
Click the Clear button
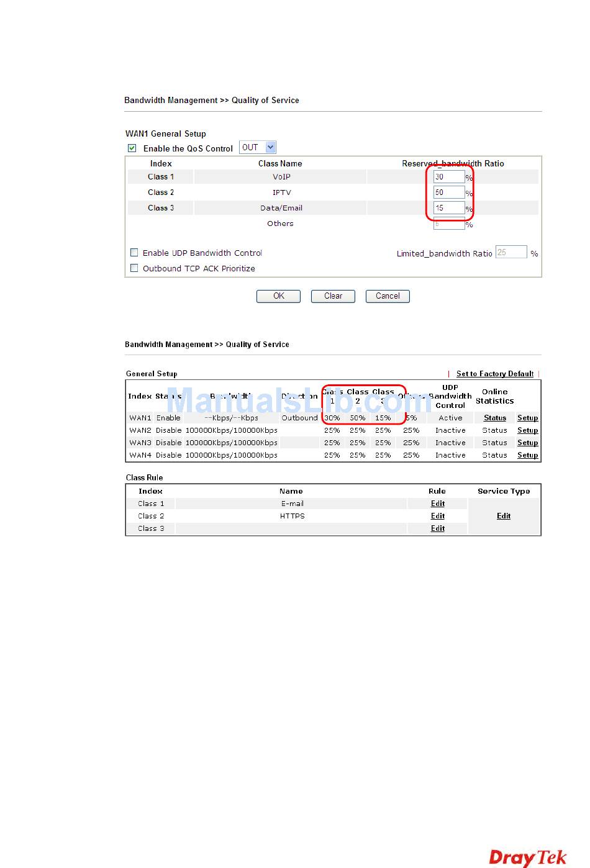333,296
